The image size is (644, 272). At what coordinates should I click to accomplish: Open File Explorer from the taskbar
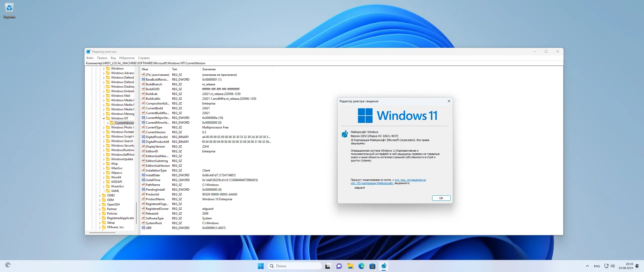[x=350, y=266]
